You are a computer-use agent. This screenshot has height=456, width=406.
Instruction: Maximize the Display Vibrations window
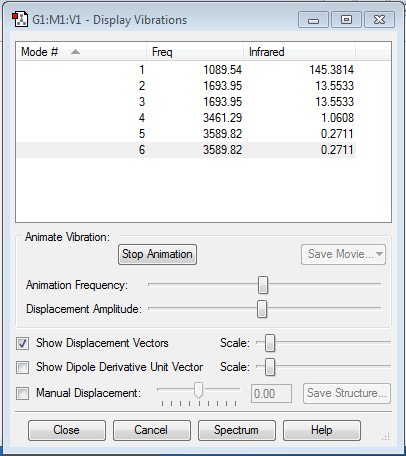346,20
